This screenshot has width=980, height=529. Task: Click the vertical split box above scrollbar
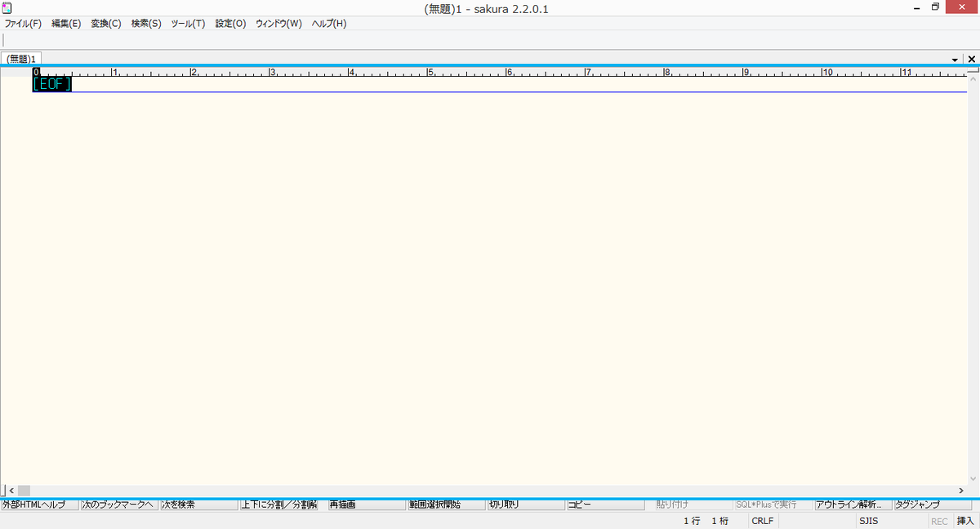tap(973, 71)
